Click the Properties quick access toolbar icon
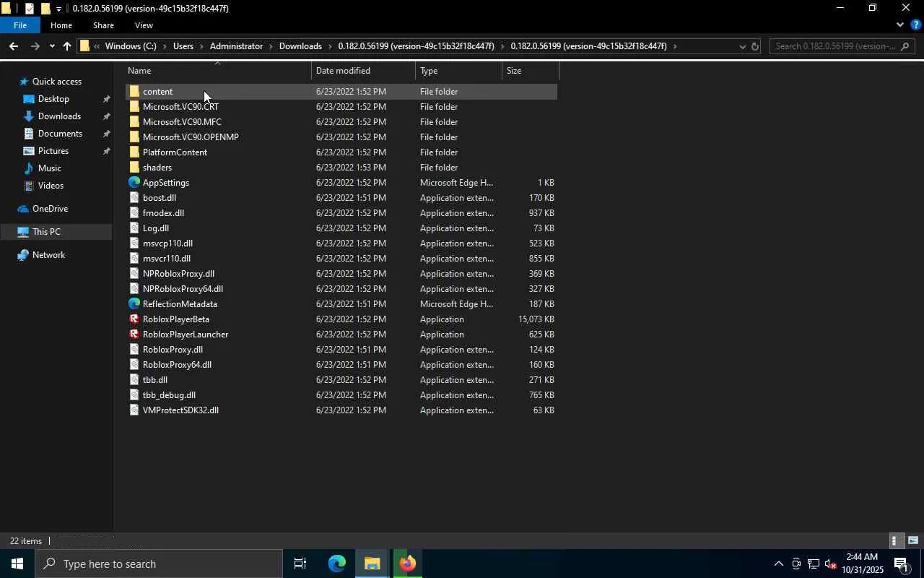The width and height of the screenshot is (924, 578). (x=29, y=9)
